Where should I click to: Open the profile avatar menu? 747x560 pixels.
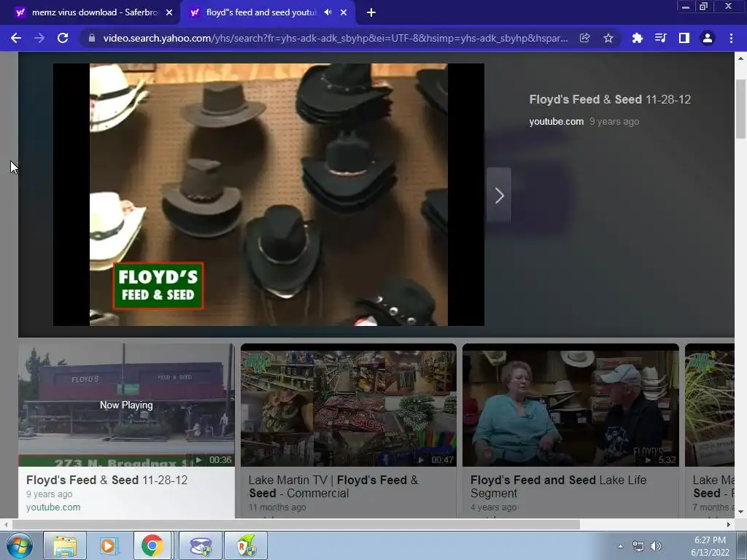708,38
